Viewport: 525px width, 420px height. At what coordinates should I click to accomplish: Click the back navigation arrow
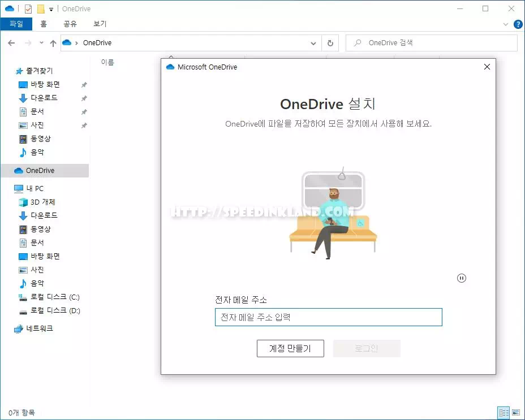coord(11,43)
